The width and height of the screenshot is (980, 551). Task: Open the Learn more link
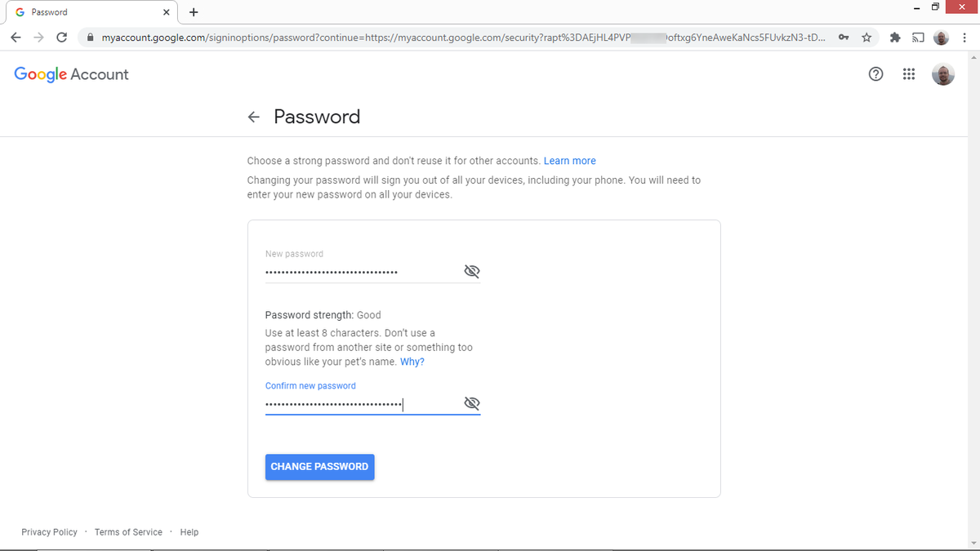(569, 160)
